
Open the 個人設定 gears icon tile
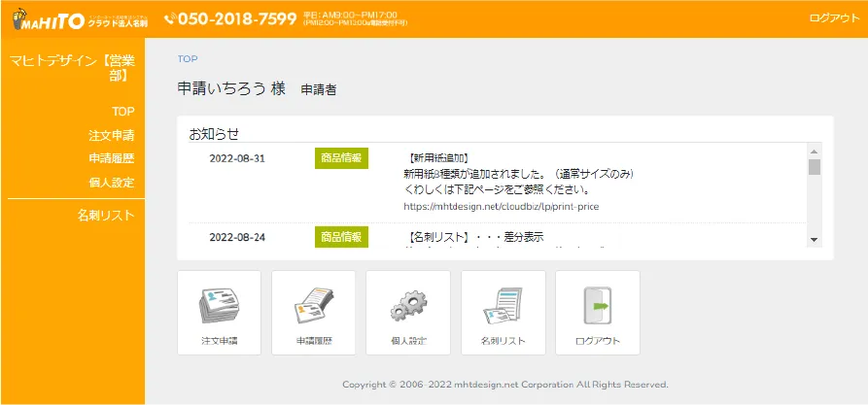(x=408, y=313)
